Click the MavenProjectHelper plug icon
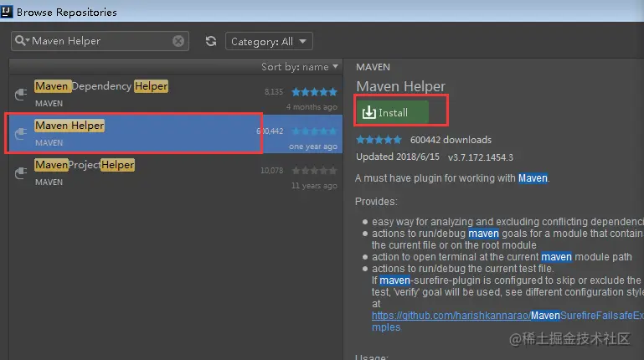 (x=21, y=173)
